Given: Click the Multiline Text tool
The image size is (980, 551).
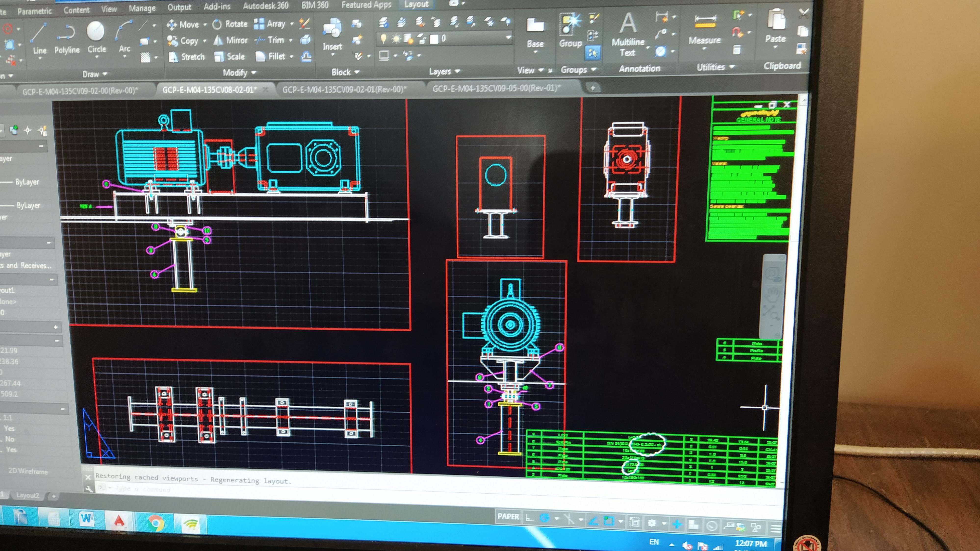Looking at the screenshot, I should [x=628, y=34].
